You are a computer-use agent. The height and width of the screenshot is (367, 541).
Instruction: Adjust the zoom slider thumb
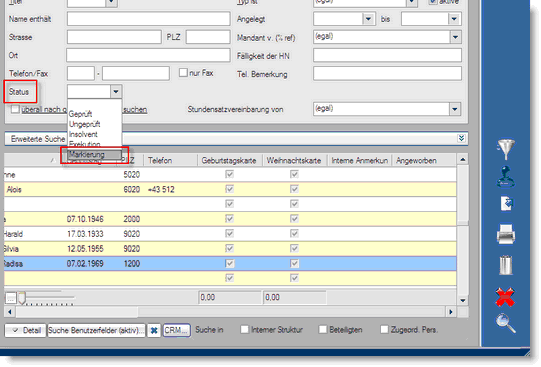22,298
